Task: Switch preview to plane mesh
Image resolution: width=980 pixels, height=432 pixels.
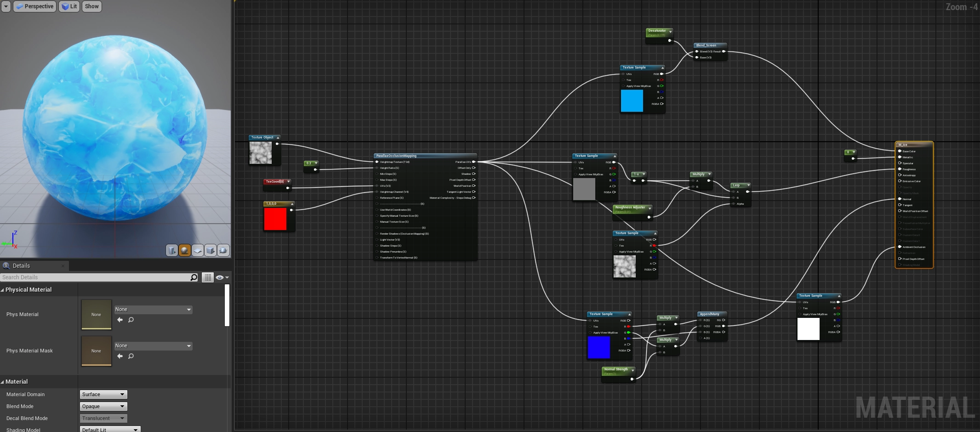Action: pos(198,250)
